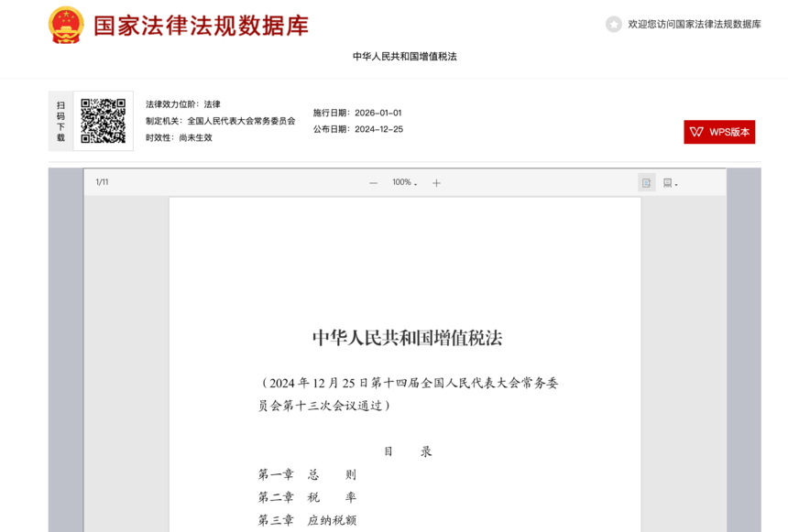Click the WPS logo icon in red button
Screen dimensions: 788x532
pyautogui.click(x=696, y=132)
